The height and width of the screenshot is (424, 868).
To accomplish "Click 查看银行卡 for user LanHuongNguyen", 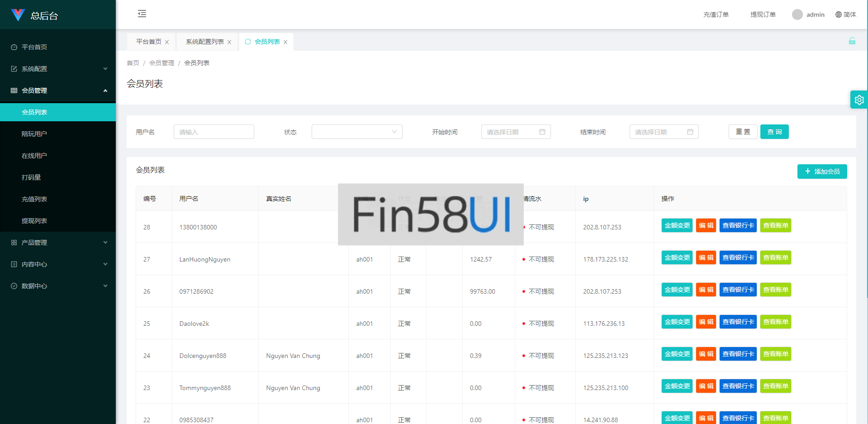I will tap(738, 257).
